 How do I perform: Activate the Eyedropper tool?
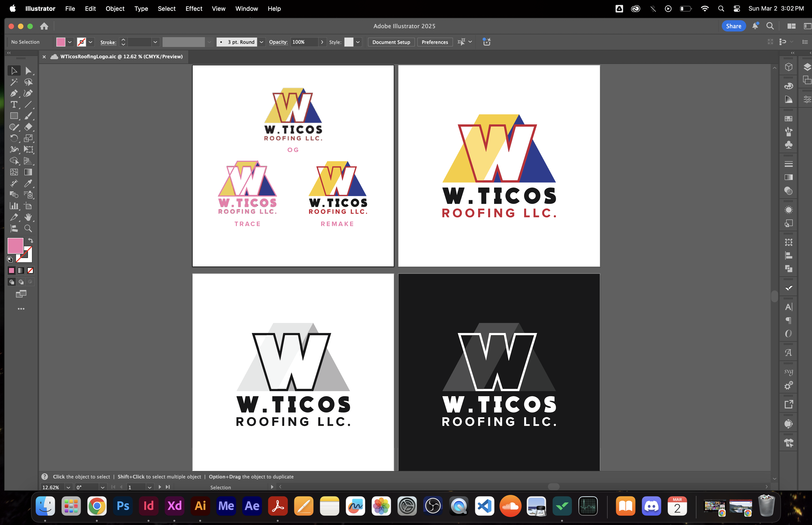pyautogui.click(x=28, y=183)
